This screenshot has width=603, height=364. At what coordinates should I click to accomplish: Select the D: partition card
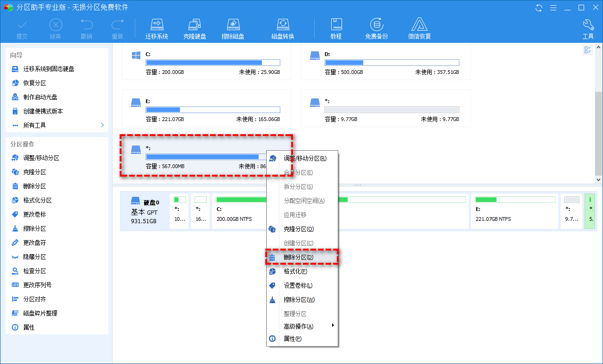coord(386,62)
